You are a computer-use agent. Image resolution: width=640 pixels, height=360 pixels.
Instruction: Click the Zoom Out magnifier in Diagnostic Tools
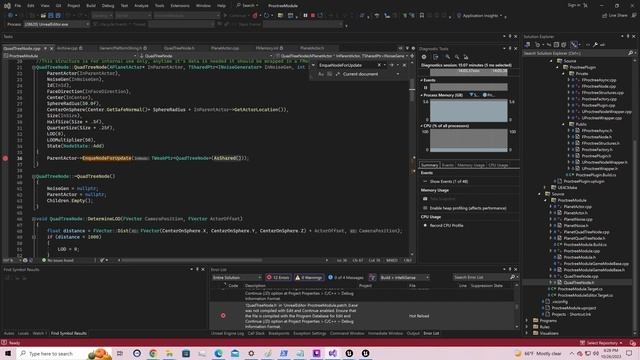[x=457, y=57]
